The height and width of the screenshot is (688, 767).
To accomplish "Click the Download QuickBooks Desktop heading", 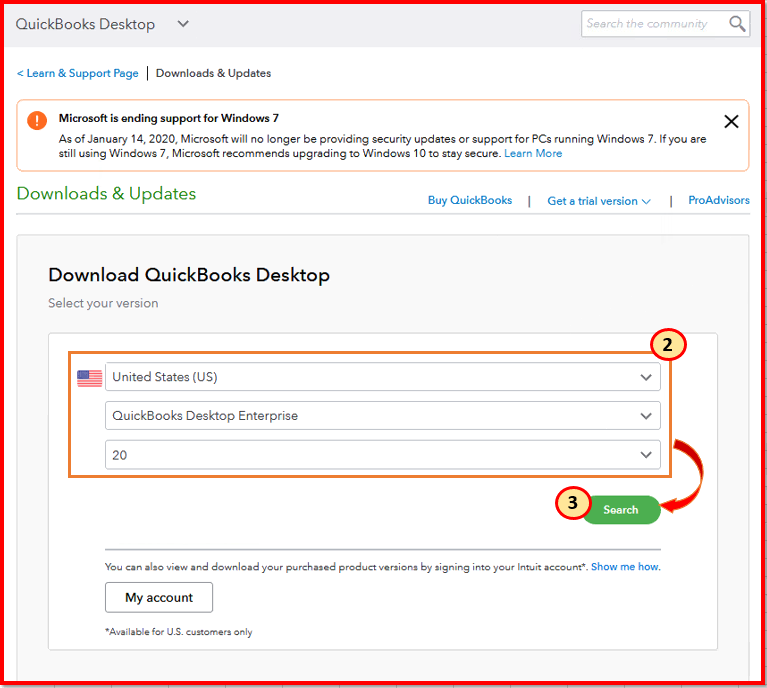I will coord(189,275).
